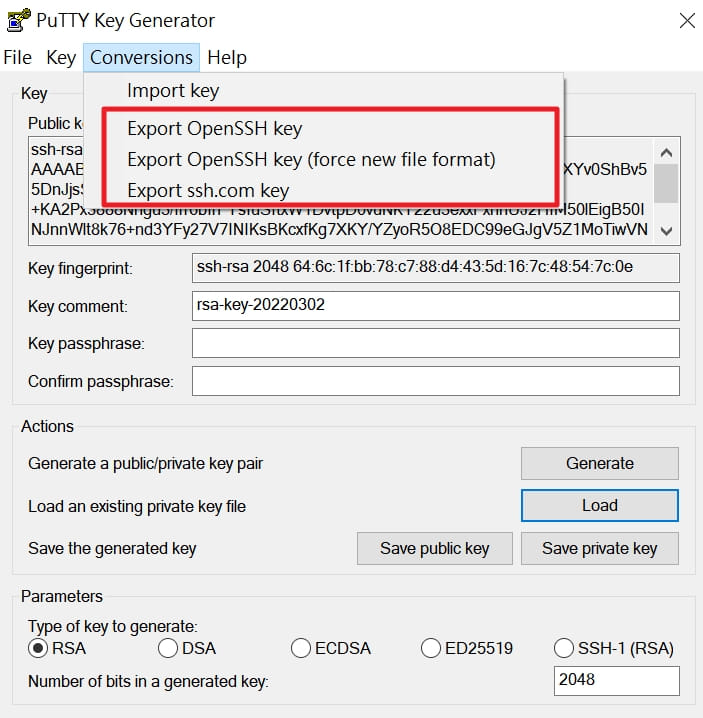Click the PuTTY Key Generator title icon
Viewport: 703px width, 718px height.
[18, 20]
